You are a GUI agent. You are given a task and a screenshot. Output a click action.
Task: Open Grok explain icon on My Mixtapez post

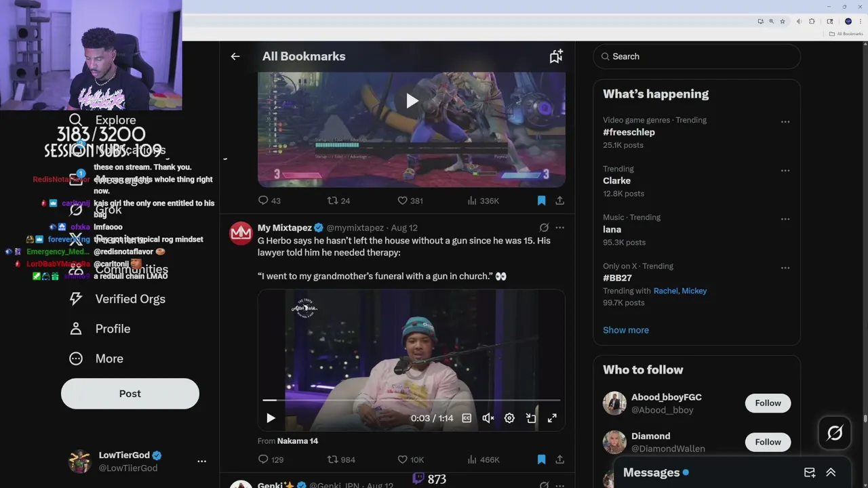[544, 228]
